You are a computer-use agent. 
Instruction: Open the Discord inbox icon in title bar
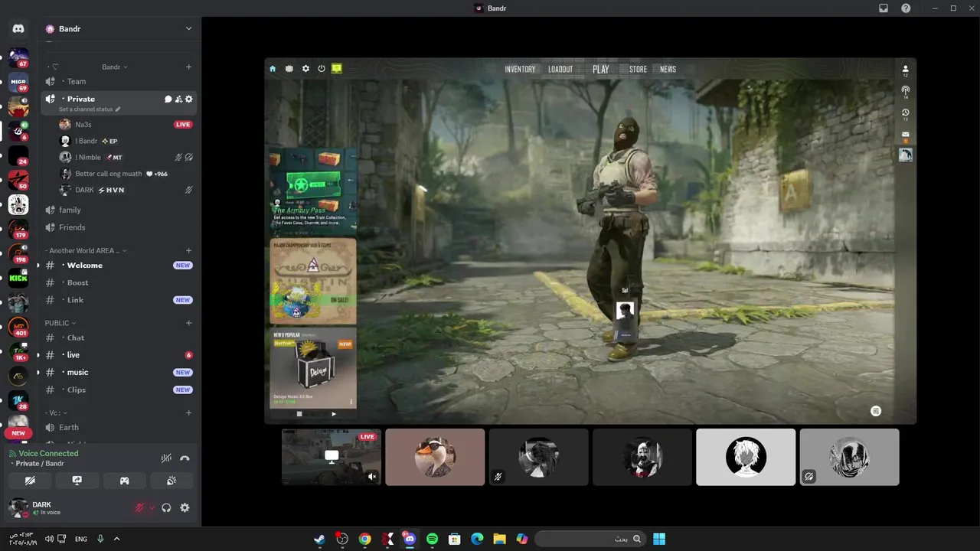[884, 8]
